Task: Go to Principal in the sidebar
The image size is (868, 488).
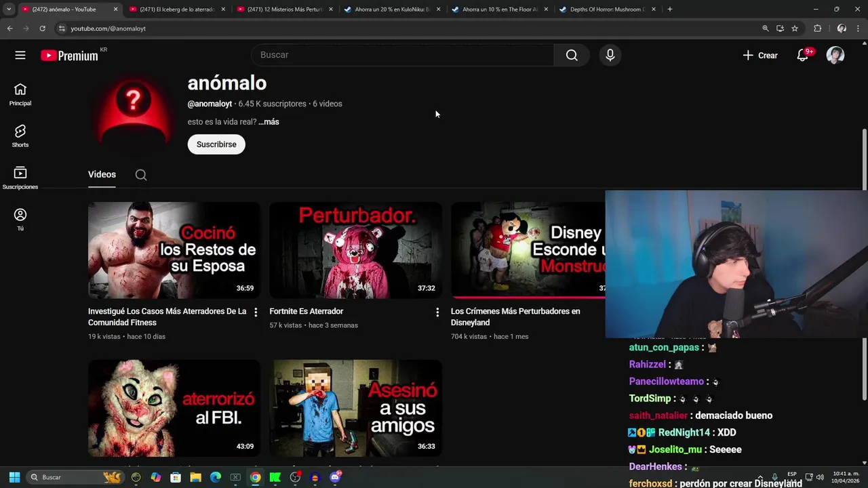Action: 20,95
